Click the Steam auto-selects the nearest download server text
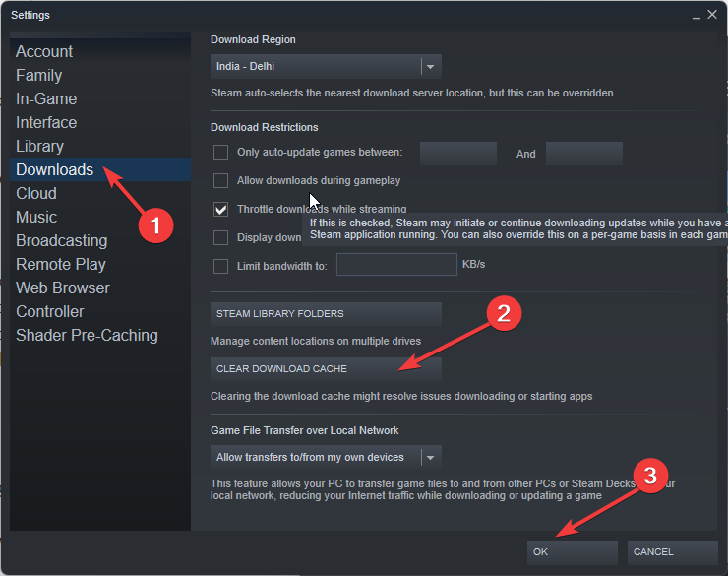The image size is (728, 576). [x=412, y=93]
